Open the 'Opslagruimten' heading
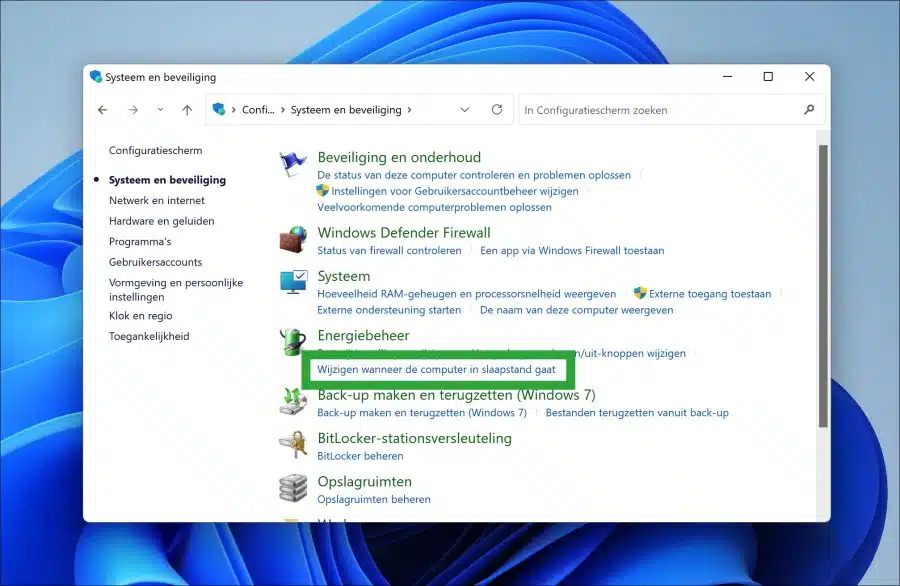The width and height of the screenshot is (900, 586). tap(364, 482)
